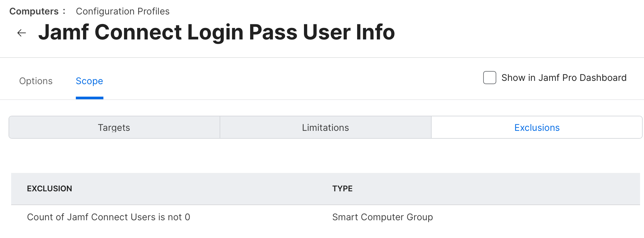The image size is (644, 238).
Task: Enable the Show in Jamf Pro Dashboard checkbox
Action: [x=489, y=78]
